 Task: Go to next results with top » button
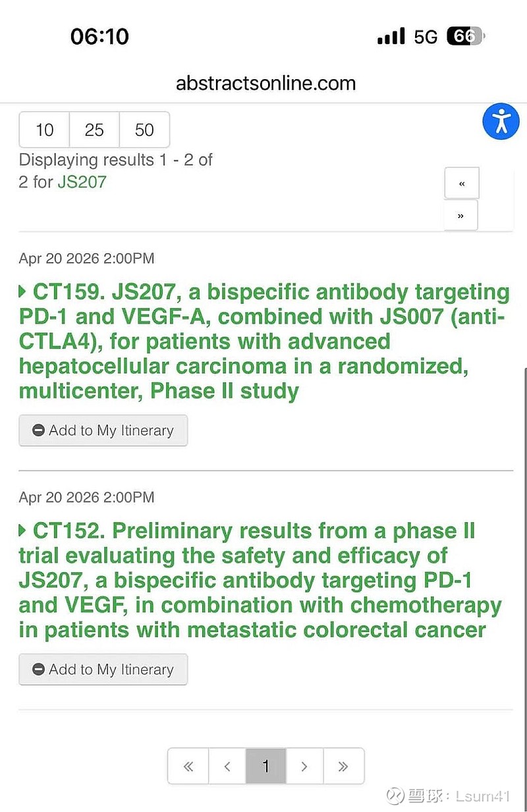pos(460,216)
